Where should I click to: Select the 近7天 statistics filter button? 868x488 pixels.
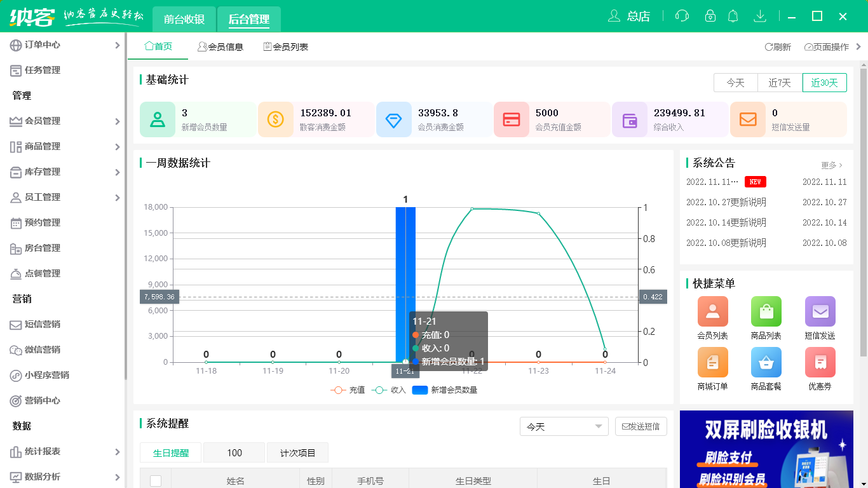tap(780, 83)
